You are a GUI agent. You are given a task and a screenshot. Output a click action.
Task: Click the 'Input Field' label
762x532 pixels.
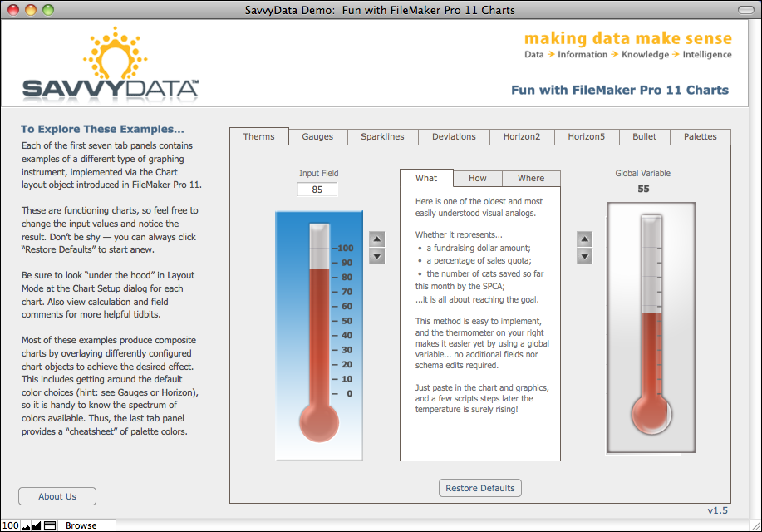319,173
